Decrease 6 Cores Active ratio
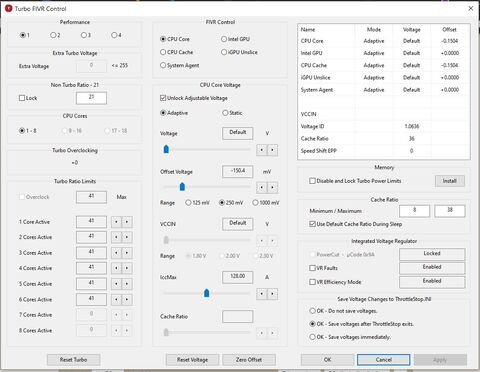The height and width of the screenshot is (372, 480). pyautogui.click(x=116, y=300)
